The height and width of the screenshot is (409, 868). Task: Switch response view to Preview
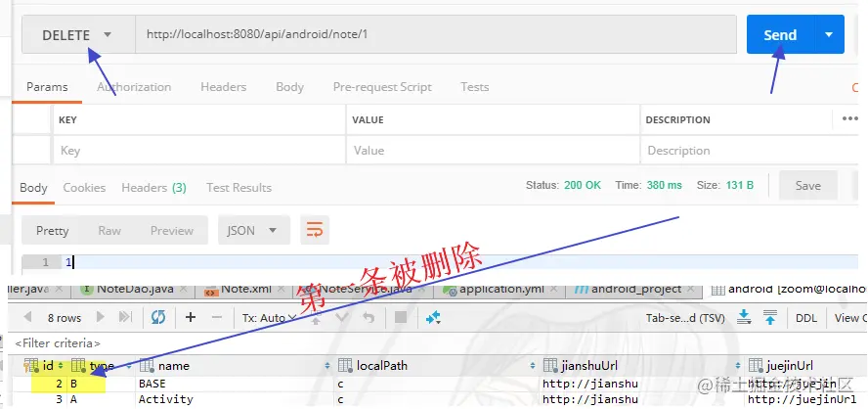point(172,231)
